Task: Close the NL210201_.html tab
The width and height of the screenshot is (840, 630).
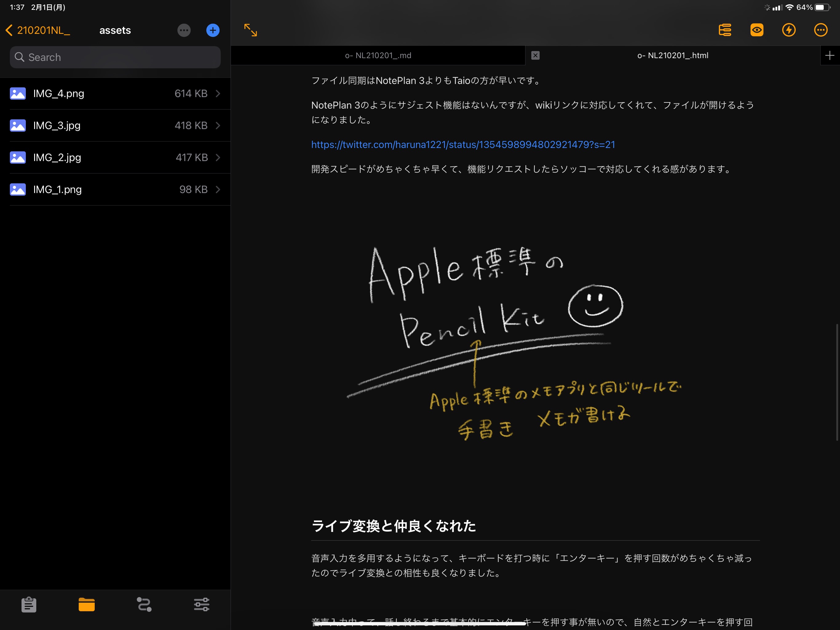Action: (x=535, y=55)
